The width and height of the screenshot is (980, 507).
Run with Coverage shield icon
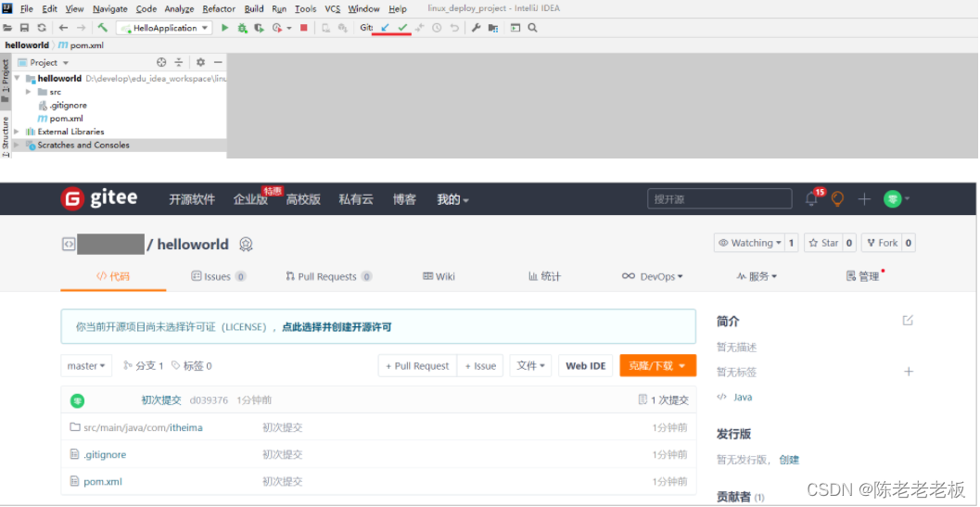tap(259, 28)
